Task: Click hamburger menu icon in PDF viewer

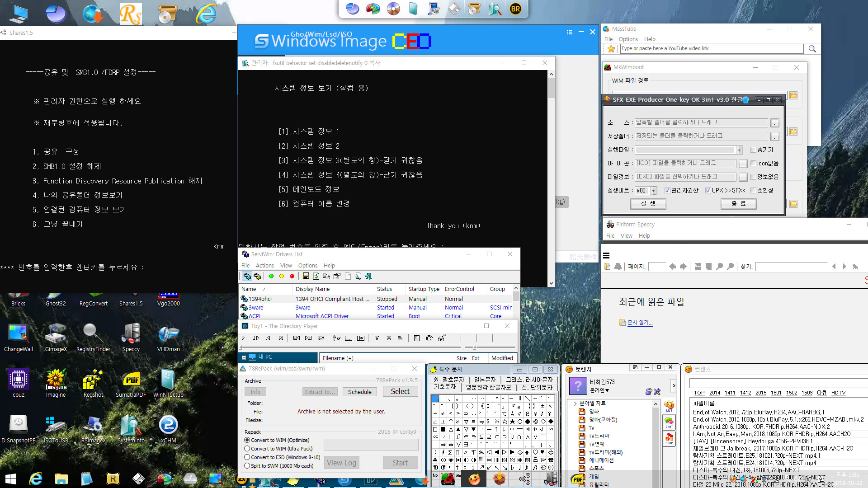Action: pyautogui.click(x=607, y=256)
